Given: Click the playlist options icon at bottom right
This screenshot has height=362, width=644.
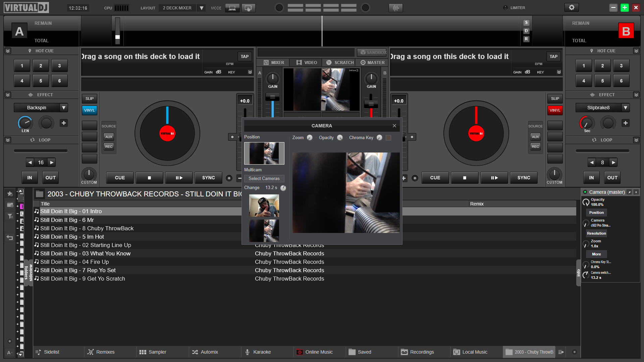Looking at the screenshot, I should [x=561, y=352].
